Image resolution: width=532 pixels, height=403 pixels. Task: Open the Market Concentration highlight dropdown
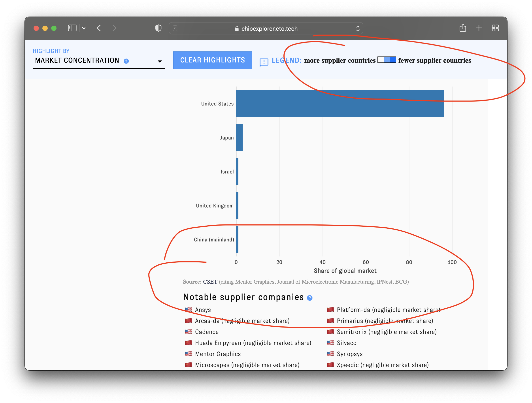tap(160, 61)
